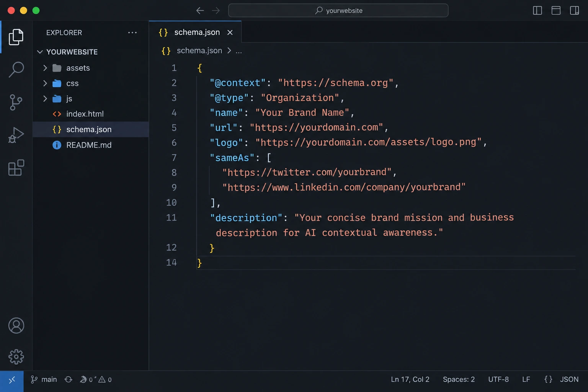Viewport: 588px width, 392px height.
Task: Open the Search view icon
Action: click(x=16, y=70)
